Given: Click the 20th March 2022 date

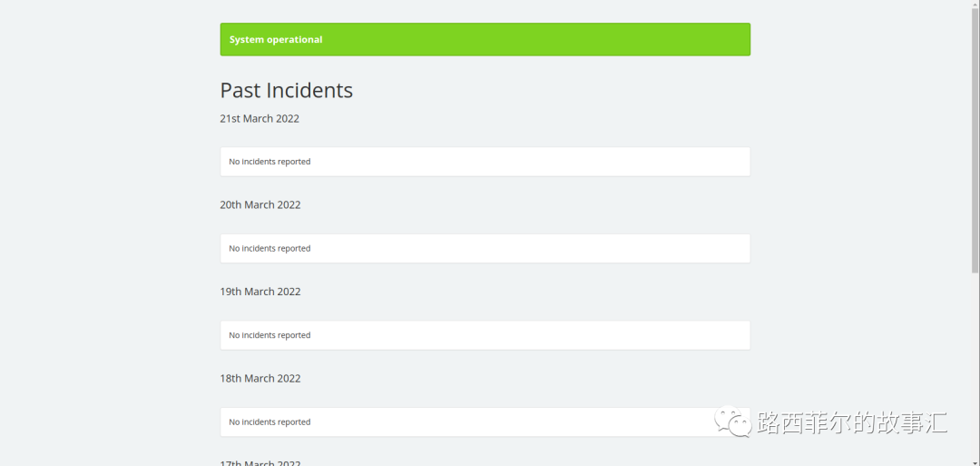Looking at the screenshot, I should 260,204.
